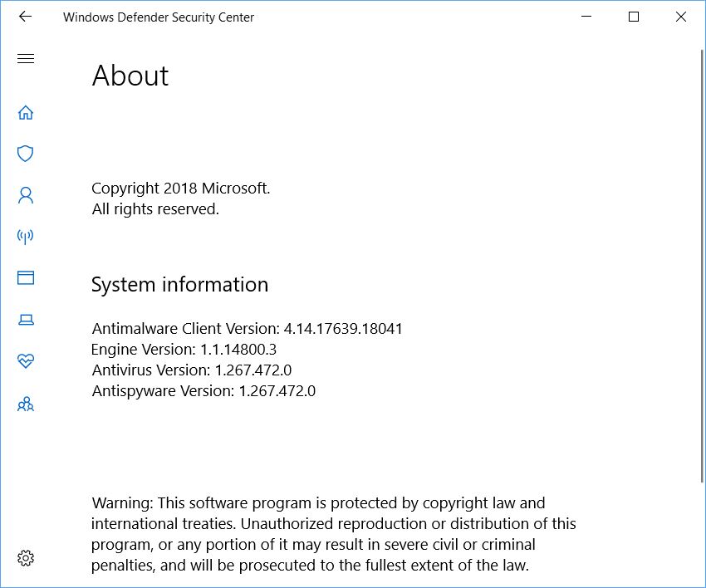The width and height of the screenshot is (706, 588).
Task: Click the Engine Version text line
Action: [x=184, y=350]
